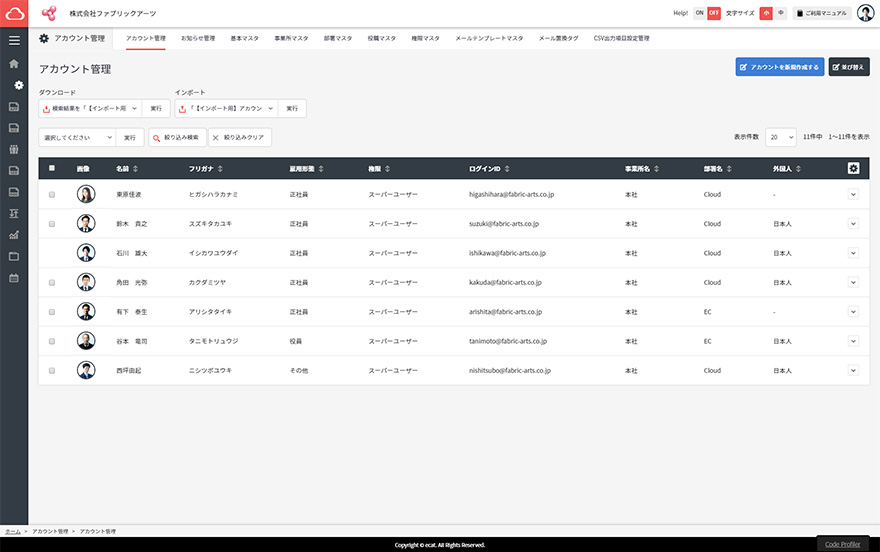Check the arishita@fabric-arts.co.jp row checkbox
The image size is (880, 552).
coord(52,312)
